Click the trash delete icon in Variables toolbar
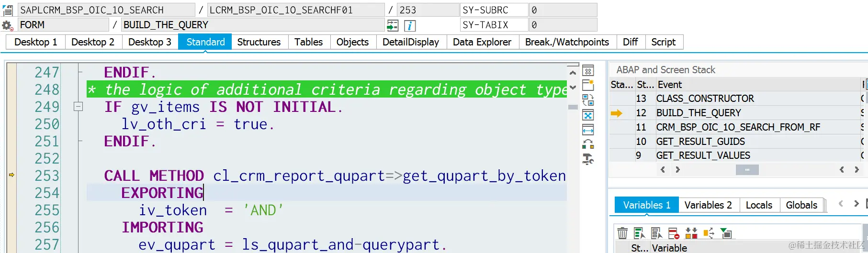 (622, 233)
